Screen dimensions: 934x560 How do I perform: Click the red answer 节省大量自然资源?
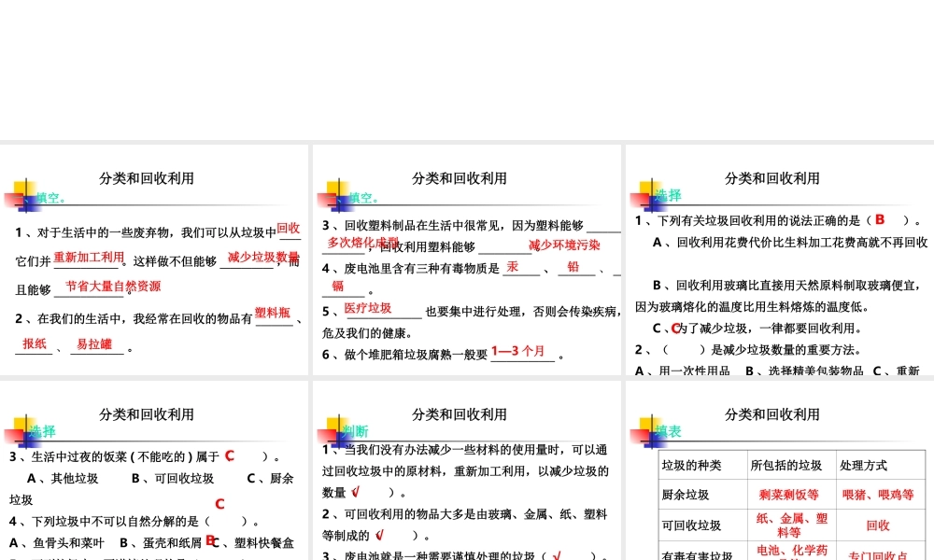click(112, 287)
